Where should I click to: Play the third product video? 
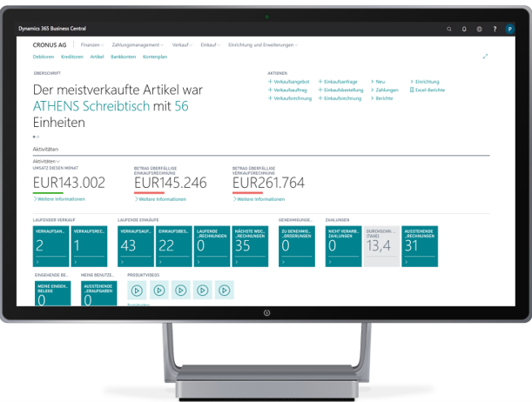pos(180,290)
